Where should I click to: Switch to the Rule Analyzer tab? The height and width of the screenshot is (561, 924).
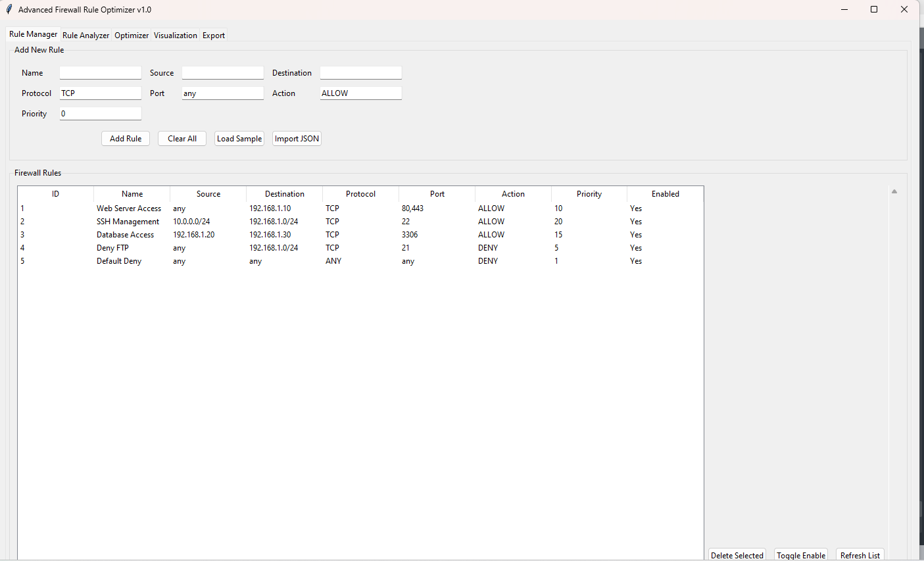coord(85,36)
